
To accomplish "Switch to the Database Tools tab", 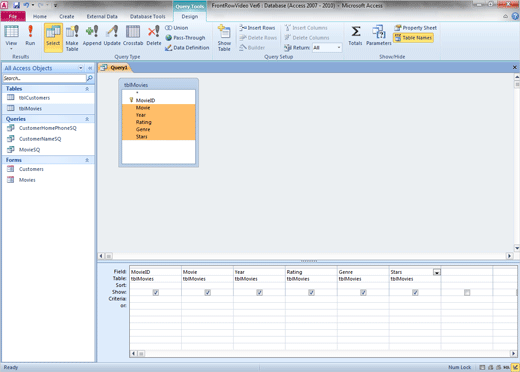I will 147,16.
